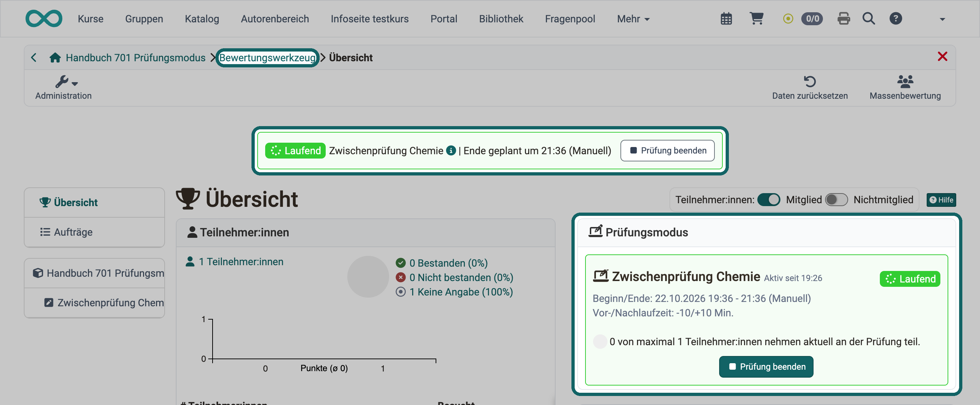Viewport: 980px width, 405px height.
Task: Open Fragenpool in top navigation
Action: click(570, 19)
